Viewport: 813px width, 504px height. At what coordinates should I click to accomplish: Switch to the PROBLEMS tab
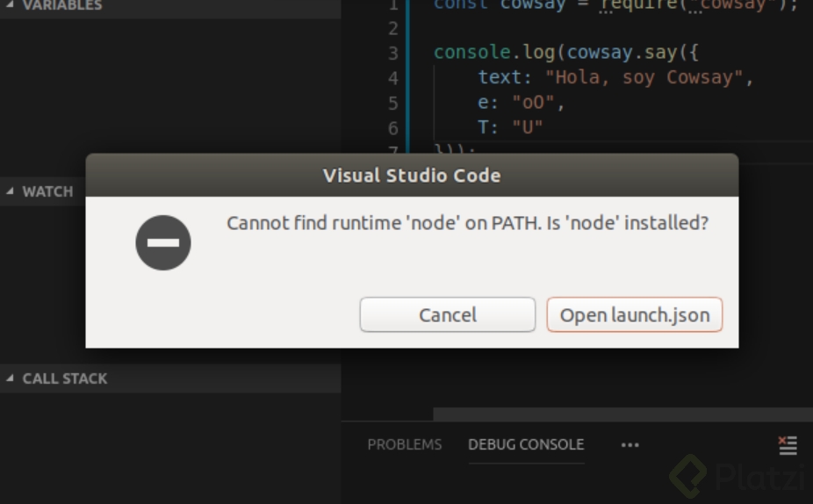pyautogui.click(x=405, y=444)
